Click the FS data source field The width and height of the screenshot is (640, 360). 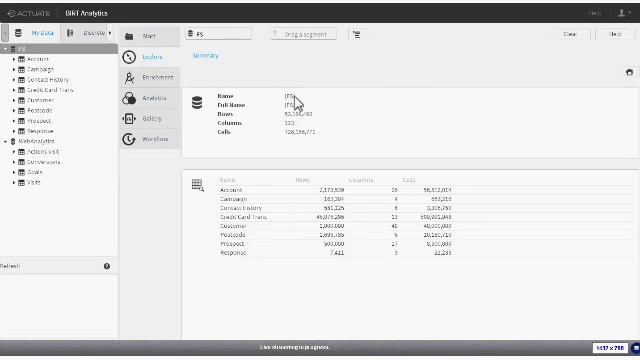[x=218, y=34]
